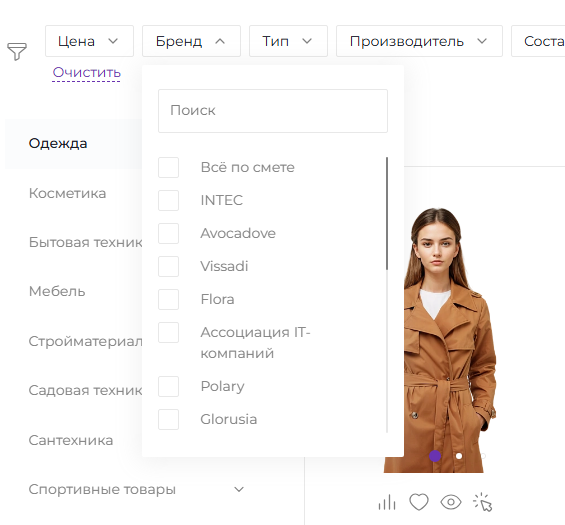Toggle the Vissadi brand checkbox

[x=168, y=266]
